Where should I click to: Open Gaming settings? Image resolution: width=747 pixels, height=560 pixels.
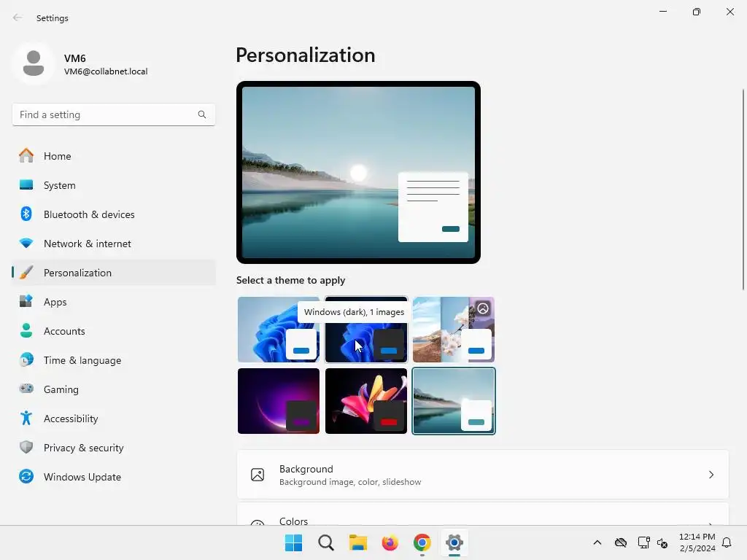pos(114,389)
